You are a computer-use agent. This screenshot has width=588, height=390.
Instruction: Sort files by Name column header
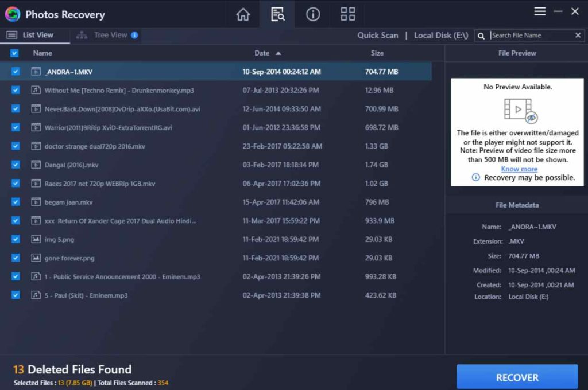(42, 53)
